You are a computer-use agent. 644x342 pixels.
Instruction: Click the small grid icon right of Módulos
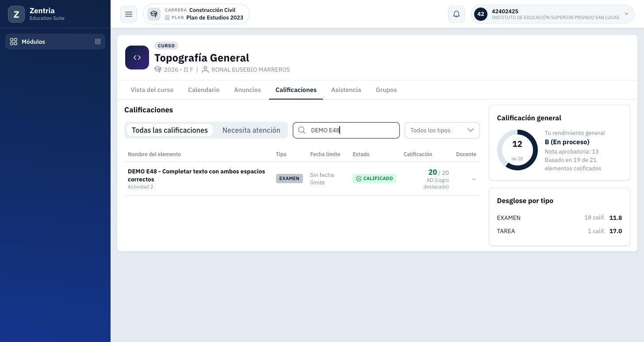(98, 42)
